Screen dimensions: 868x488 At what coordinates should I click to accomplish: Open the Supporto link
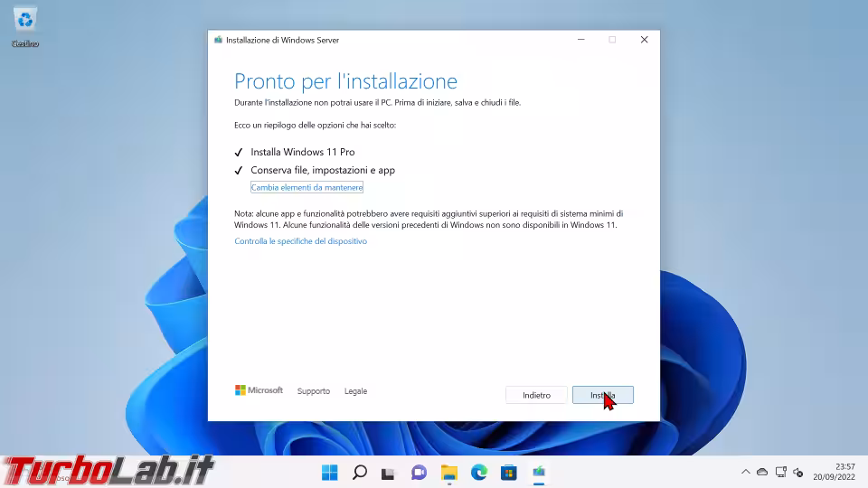[x=314, y=391]
